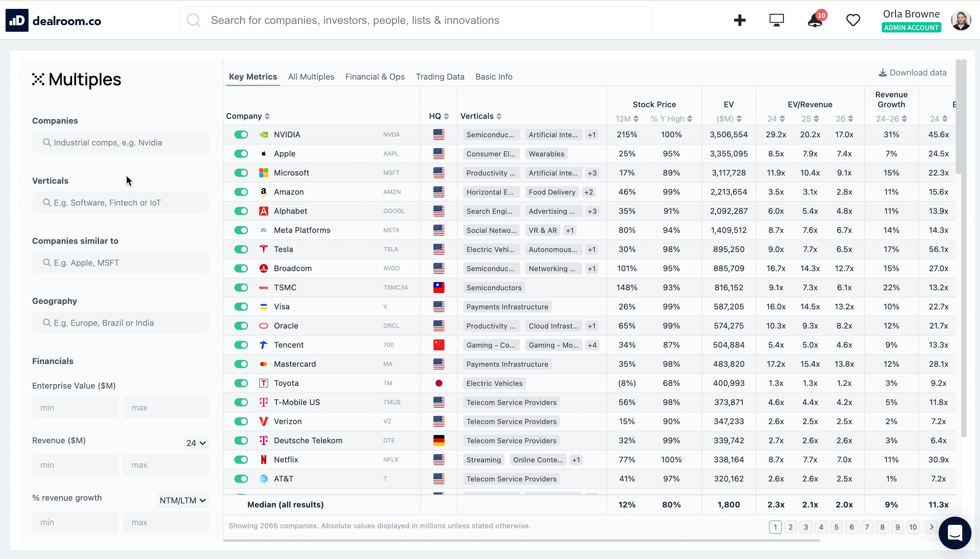
Task: Go to results page 2
Action: [x=790, y=527]
